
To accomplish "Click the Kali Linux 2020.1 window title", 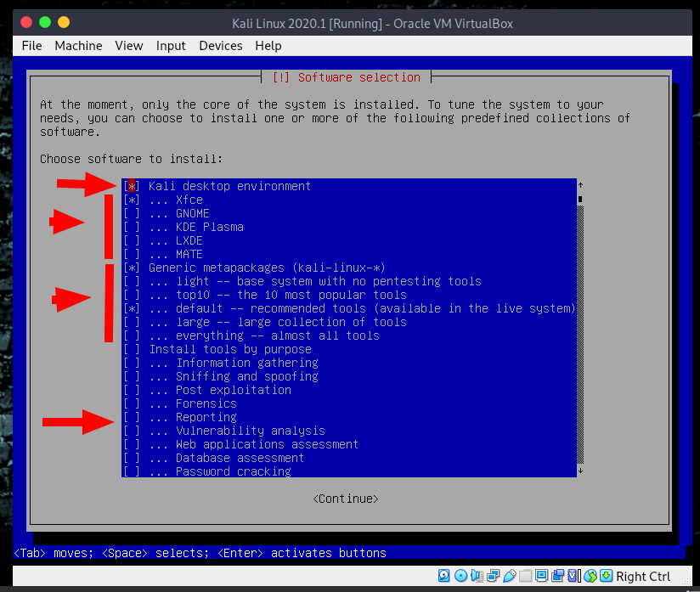I will (372, 23).
